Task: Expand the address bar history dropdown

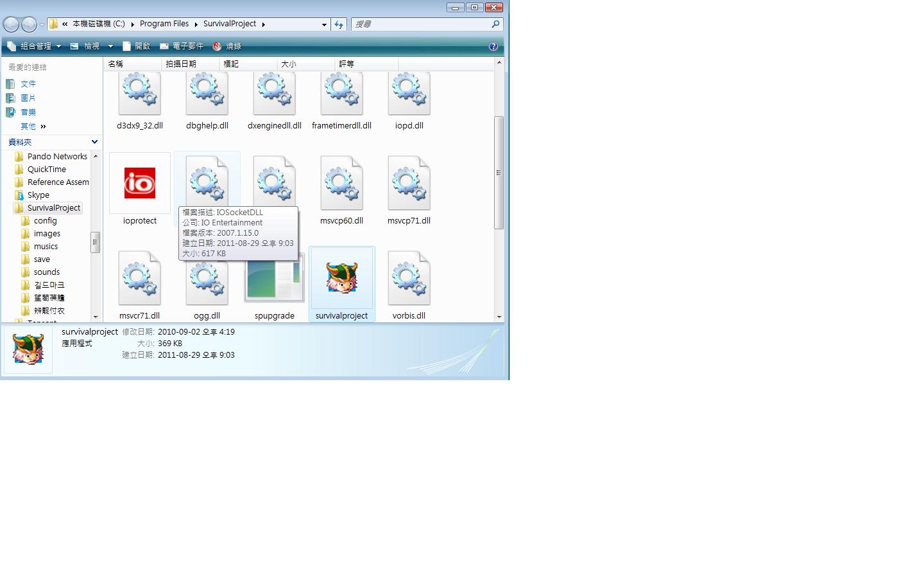Action: [324, 24]
